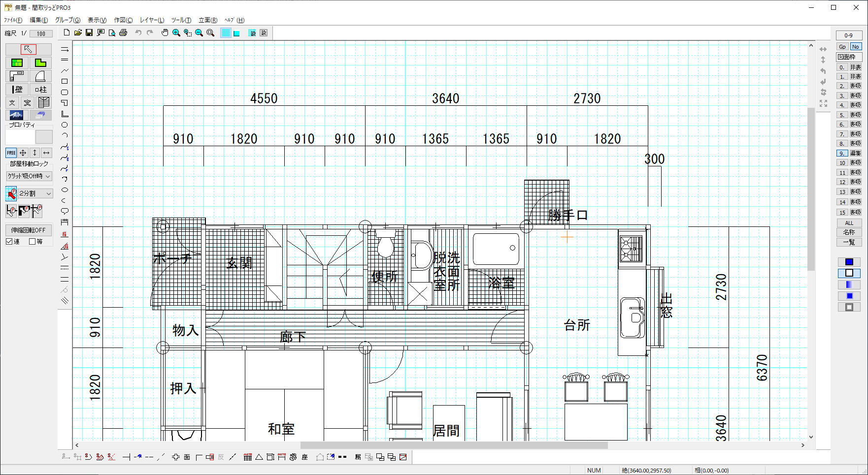The height and width of the screenshot is (475, 868).
Task: Click the 図面枠 field
Action: tap(849, 57)
